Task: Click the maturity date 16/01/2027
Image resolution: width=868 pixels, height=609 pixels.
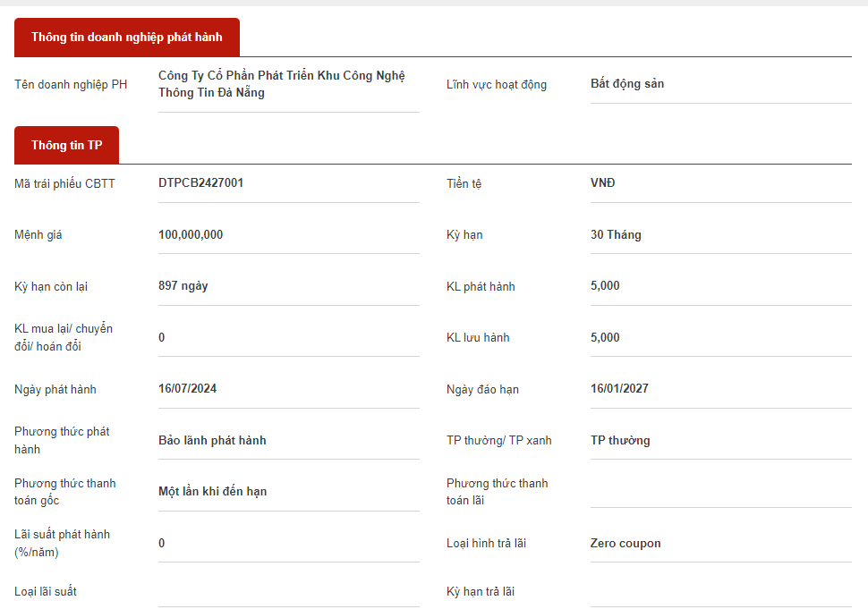Action: pyautogui.click(x=619, y=389)
